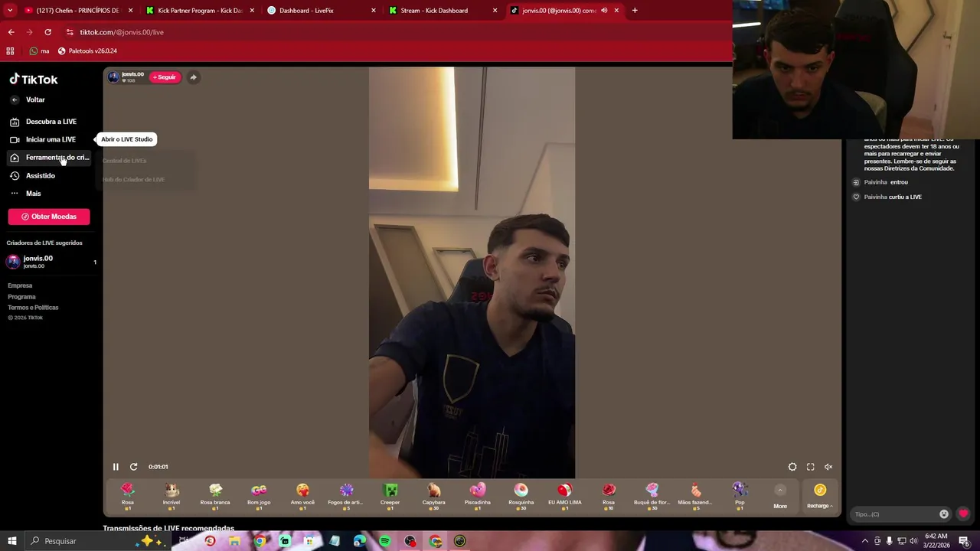
Task: Click the address bar URL
Action: coord(122,32)
